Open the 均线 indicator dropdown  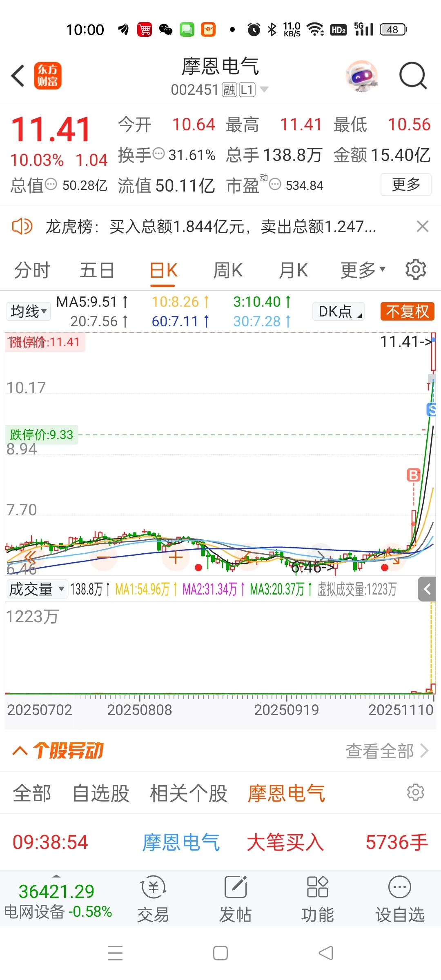(29, 311)
